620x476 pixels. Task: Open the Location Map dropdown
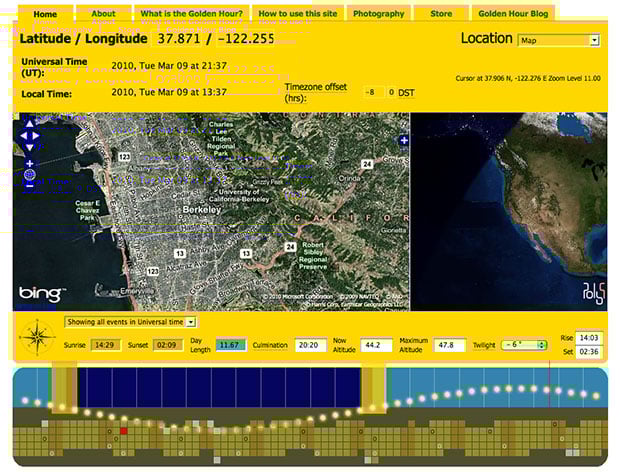(559, 40)
